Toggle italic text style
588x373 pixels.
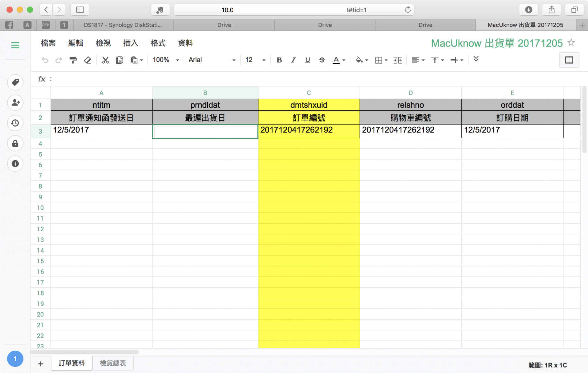293,60
